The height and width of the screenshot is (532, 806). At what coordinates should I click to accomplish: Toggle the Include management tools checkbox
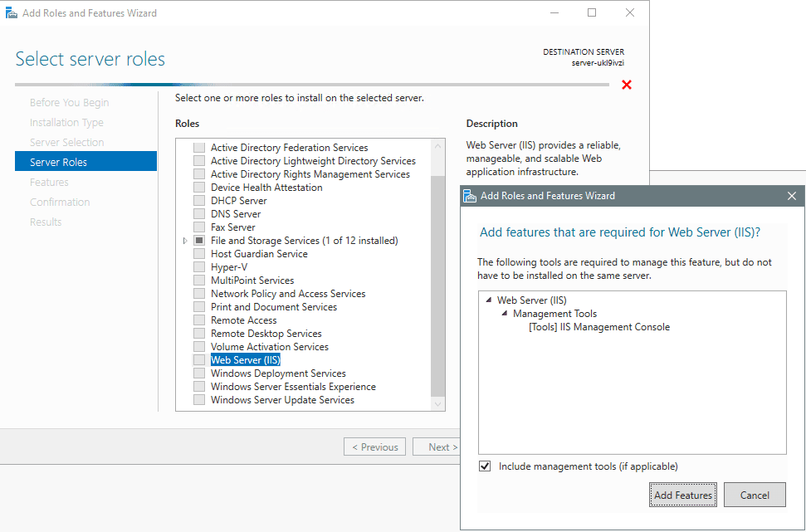[484, 466]
